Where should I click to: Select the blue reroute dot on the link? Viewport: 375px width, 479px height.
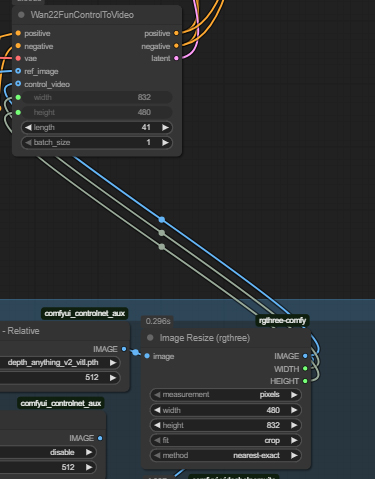point(162,220)
